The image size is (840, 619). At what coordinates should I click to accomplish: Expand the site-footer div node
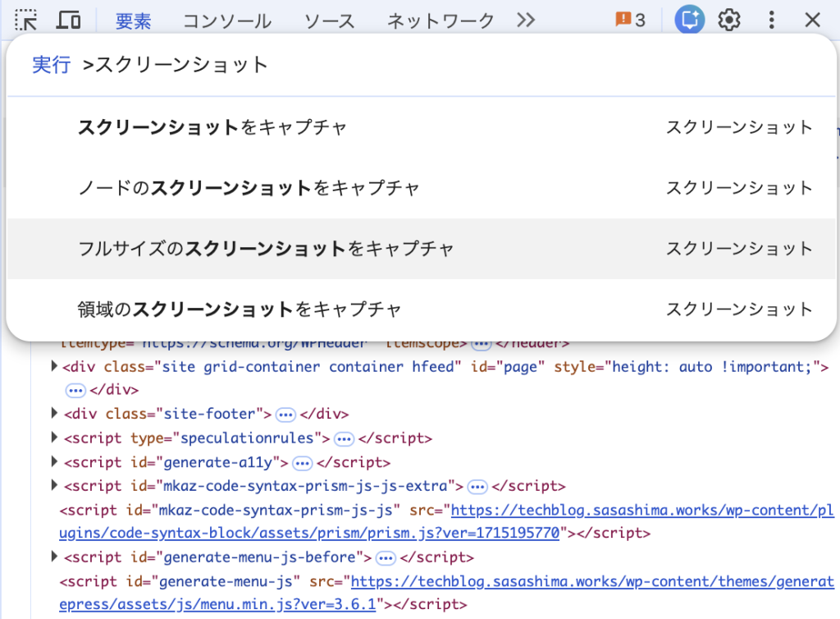click(x=54, y=413)
